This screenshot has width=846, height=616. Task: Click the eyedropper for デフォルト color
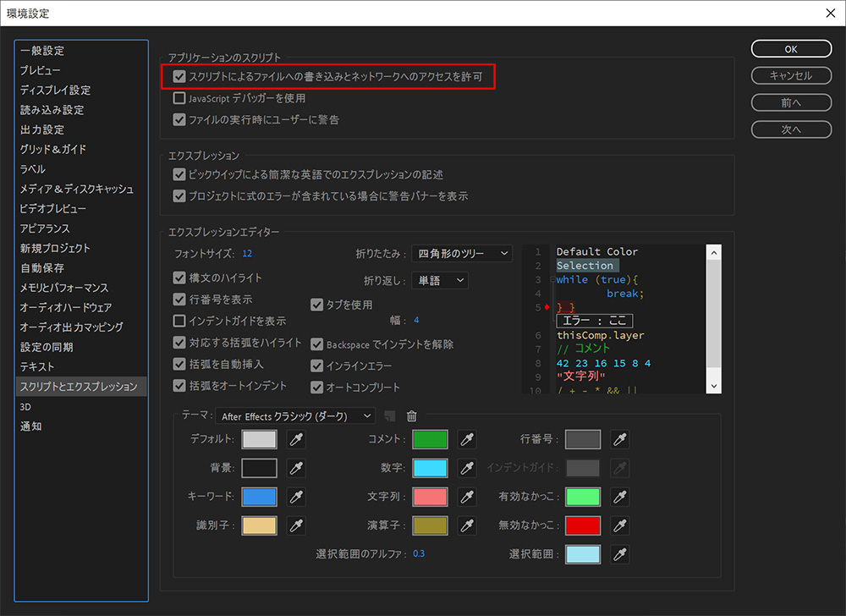tap(296, 439)
